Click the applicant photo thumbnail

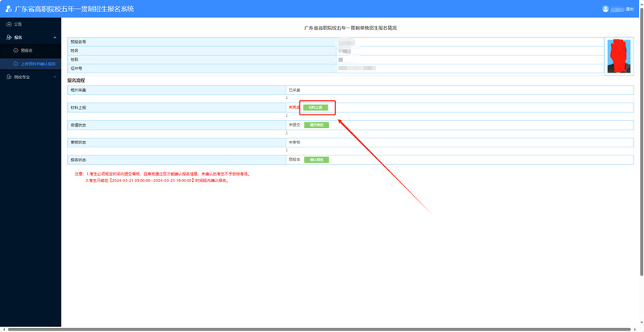point(620,56)
